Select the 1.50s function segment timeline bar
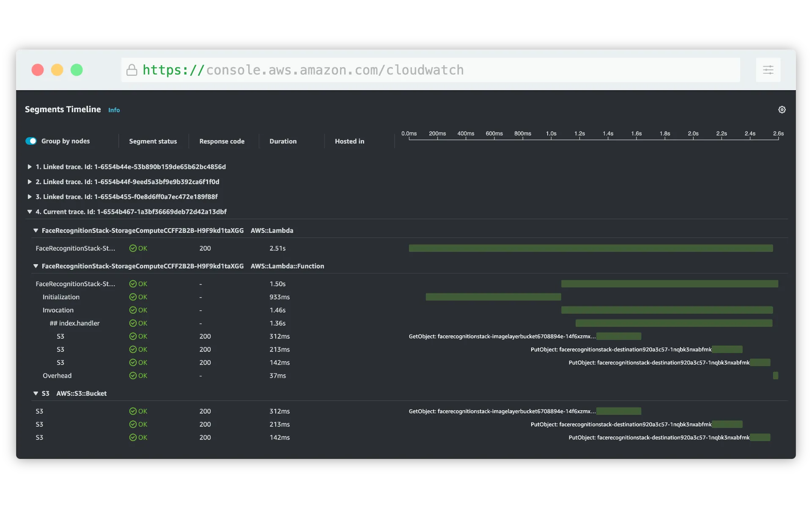 (x=669, y=284)
